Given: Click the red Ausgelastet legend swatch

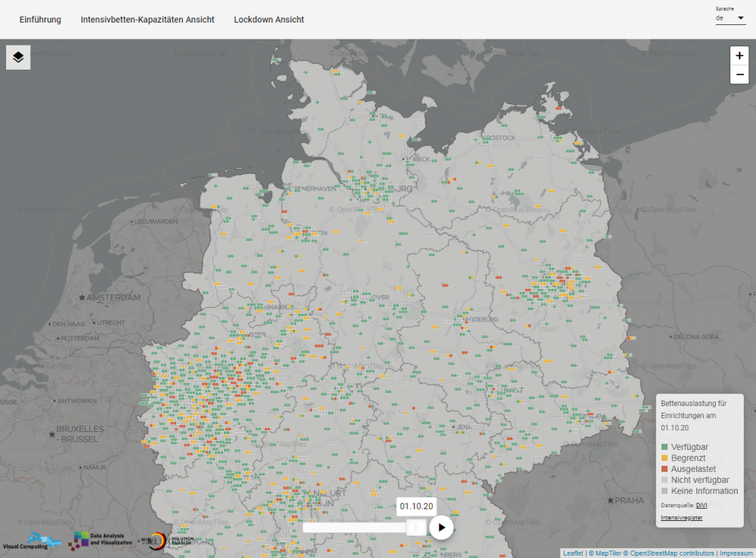Looking at the screenshot, I should [665, 469].
